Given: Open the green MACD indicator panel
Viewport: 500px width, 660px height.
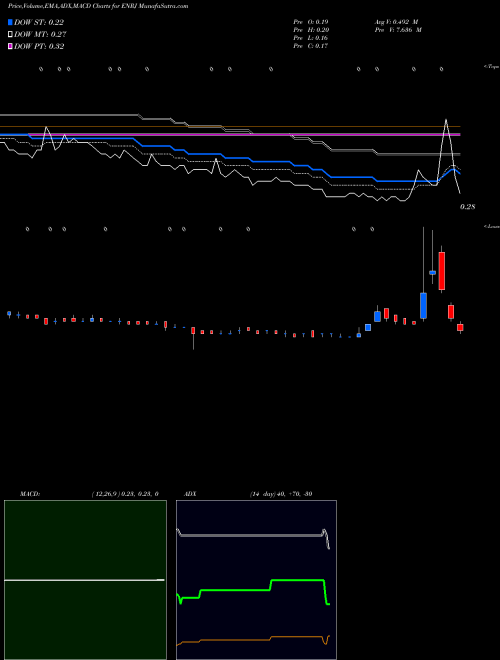Looking at the screenshot, I should tap(85, 580).
